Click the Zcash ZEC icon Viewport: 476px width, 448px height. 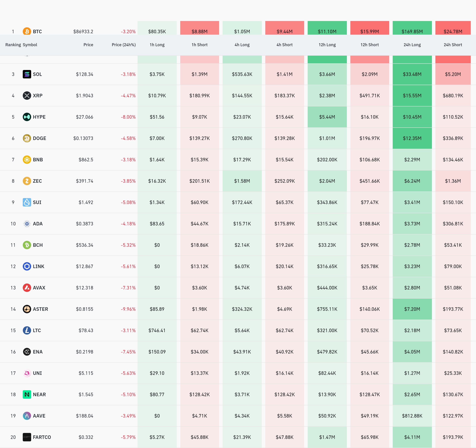point(27,181)
